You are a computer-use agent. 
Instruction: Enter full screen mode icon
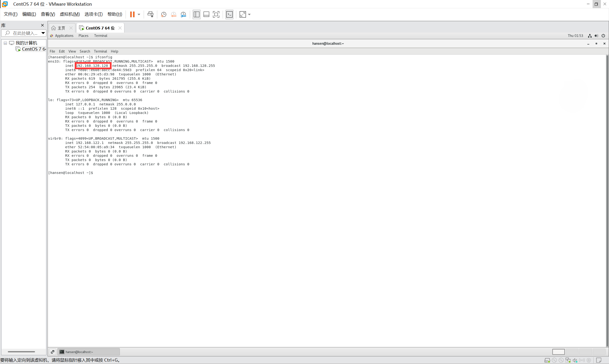click(x=216, y=14)
